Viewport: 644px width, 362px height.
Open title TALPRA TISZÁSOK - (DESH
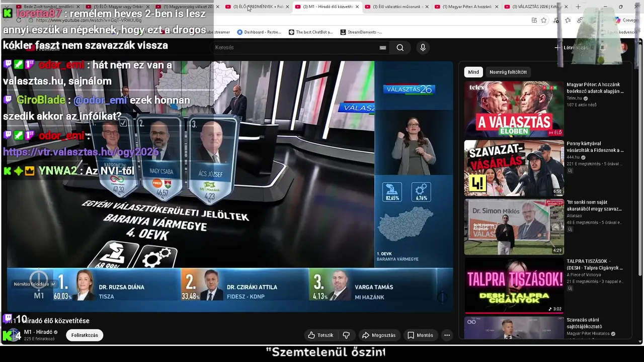coord(595,264)
